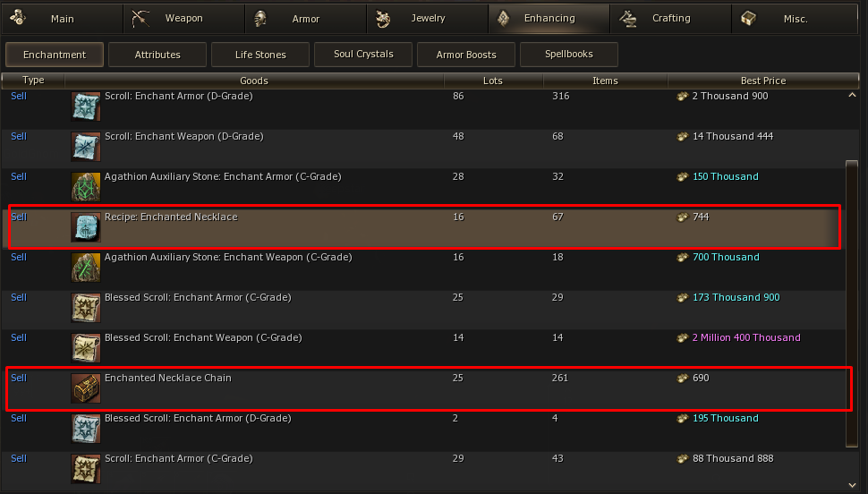Click Sell link for Enchanted Necklace Chain
Image resolution: width=868 pixels, height=494 pixels.
click(19, 378)
